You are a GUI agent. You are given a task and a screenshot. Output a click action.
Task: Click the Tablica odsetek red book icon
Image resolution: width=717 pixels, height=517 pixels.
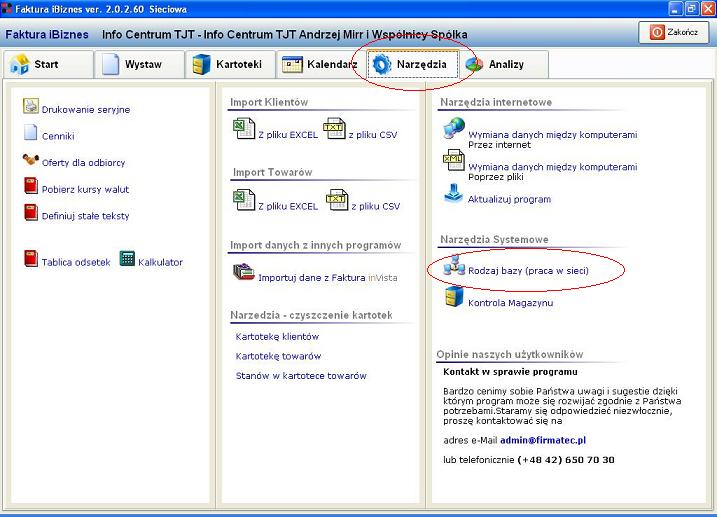pyautogui.click(x=31, y=258)
